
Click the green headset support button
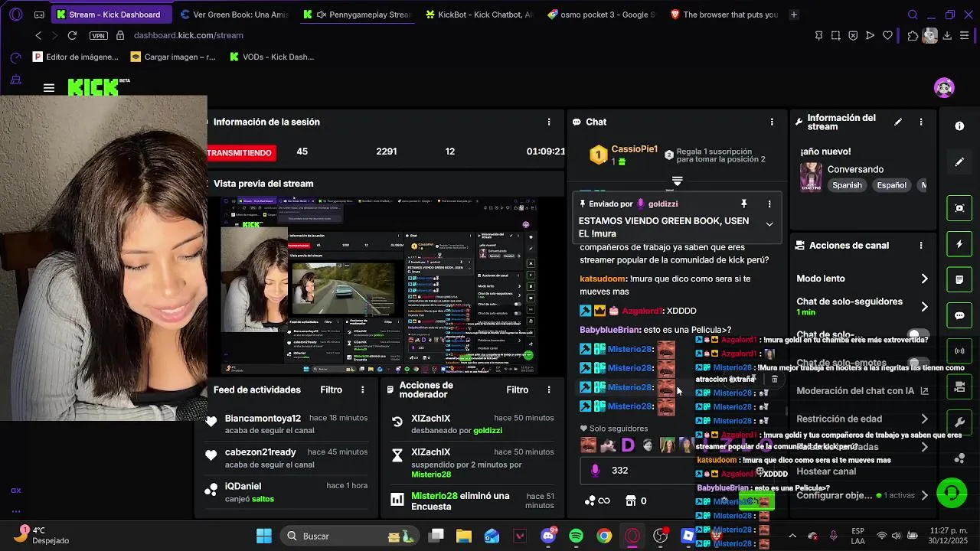pyautogui.click(x=952, y=493)
